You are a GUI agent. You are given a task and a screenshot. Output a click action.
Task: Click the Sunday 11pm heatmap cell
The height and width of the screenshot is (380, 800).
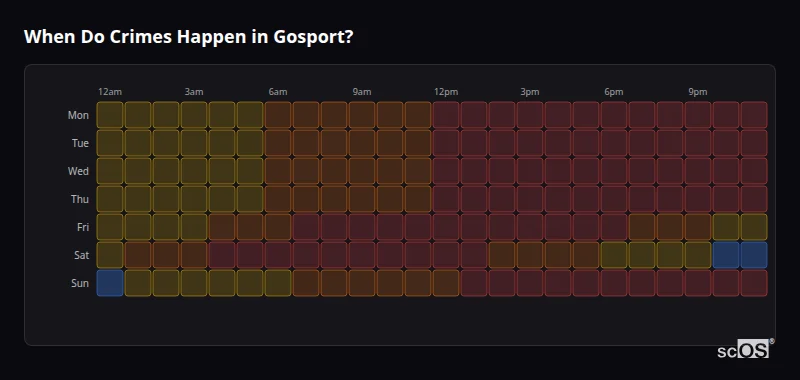pyautogui.click(x=754, y=283)
